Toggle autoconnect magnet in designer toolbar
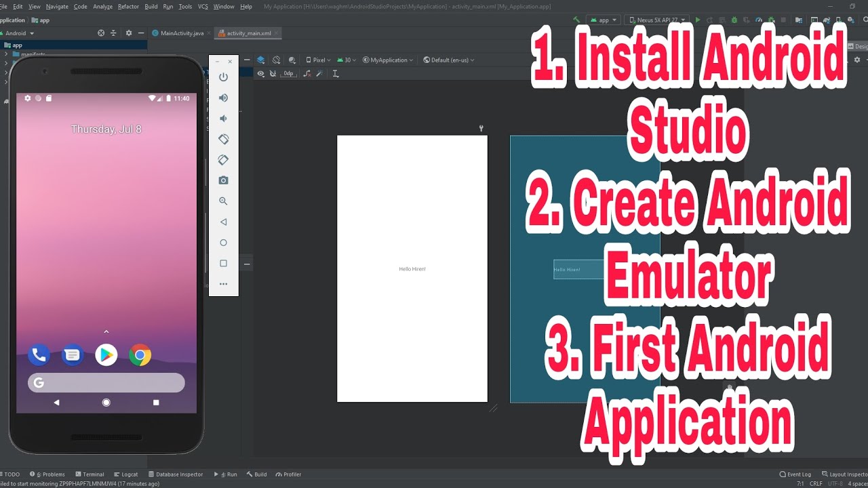The width and height of the screenshot is (868, 488). point(273,73)
